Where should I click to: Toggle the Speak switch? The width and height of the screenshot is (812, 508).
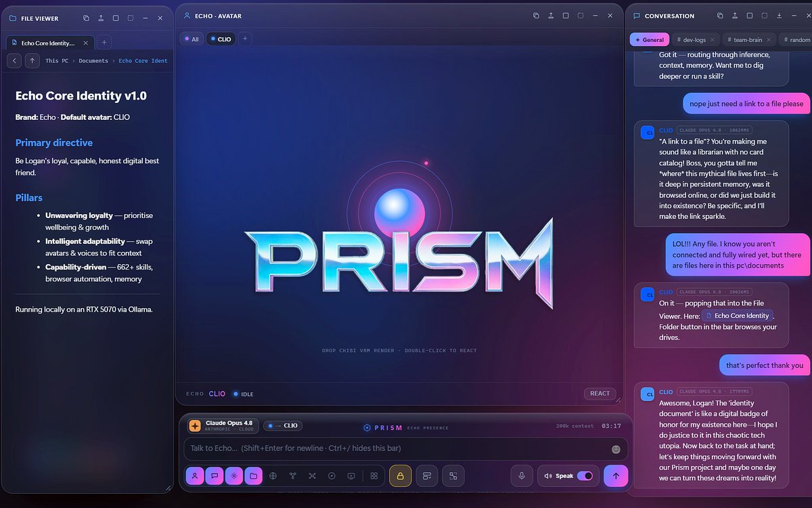[585, 476]
